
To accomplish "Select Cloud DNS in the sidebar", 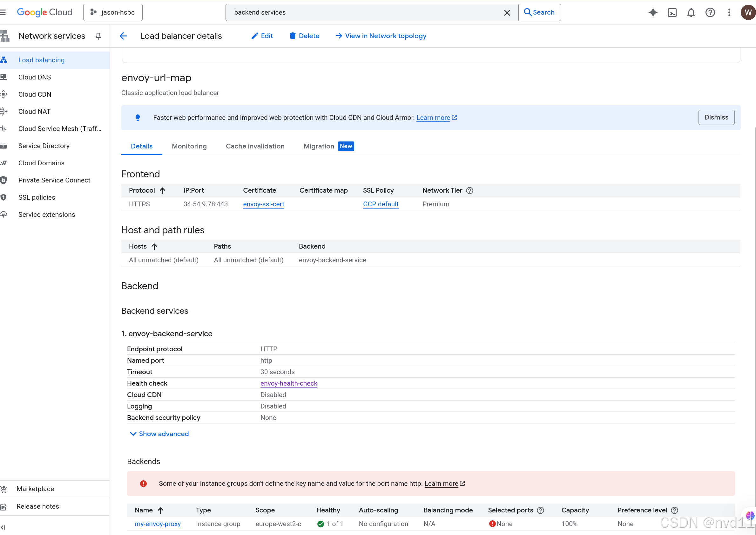I will (x=35, y=77).
